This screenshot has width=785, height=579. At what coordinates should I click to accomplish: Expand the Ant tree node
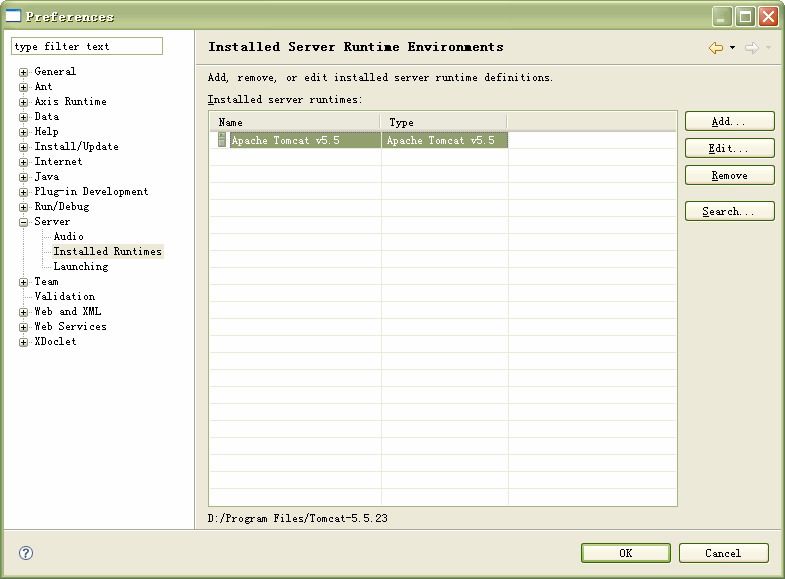tap(24, 87)
